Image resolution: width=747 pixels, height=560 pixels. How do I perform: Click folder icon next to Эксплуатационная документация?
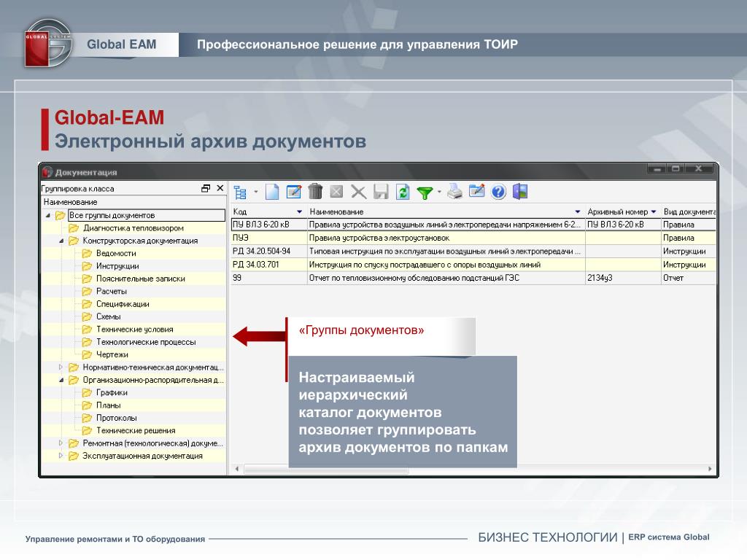(73, 456)
